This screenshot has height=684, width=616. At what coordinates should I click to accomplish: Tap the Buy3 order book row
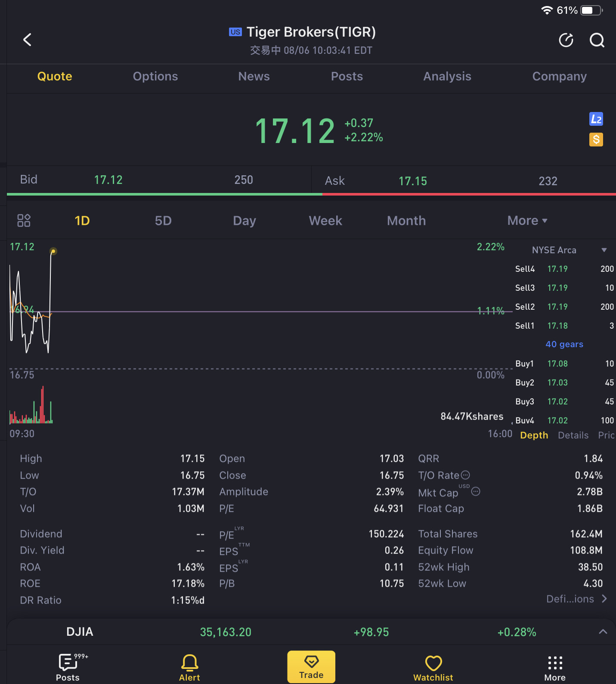[564, 401]
